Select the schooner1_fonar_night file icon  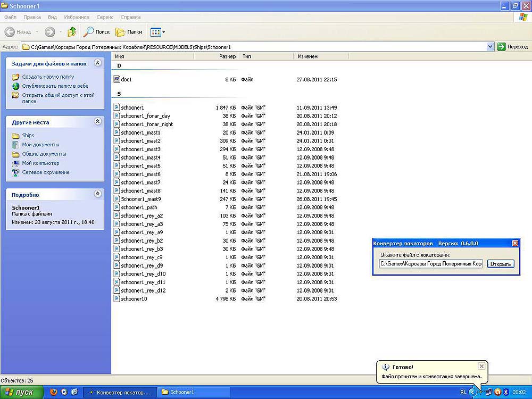click(117, 124)
